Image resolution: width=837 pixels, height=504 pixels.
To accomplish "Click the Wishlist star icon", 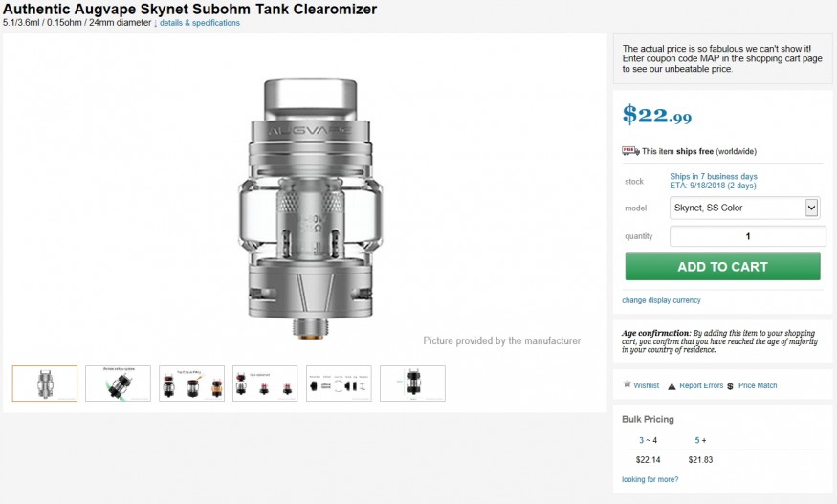I will click(x=626, y=385).
